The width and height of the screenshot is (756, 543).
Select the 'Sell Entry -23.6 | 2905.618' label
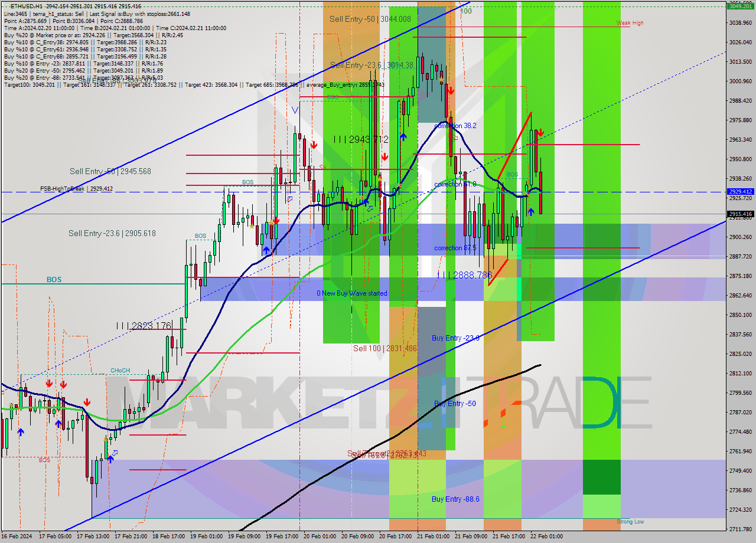(x=112, y=233)
